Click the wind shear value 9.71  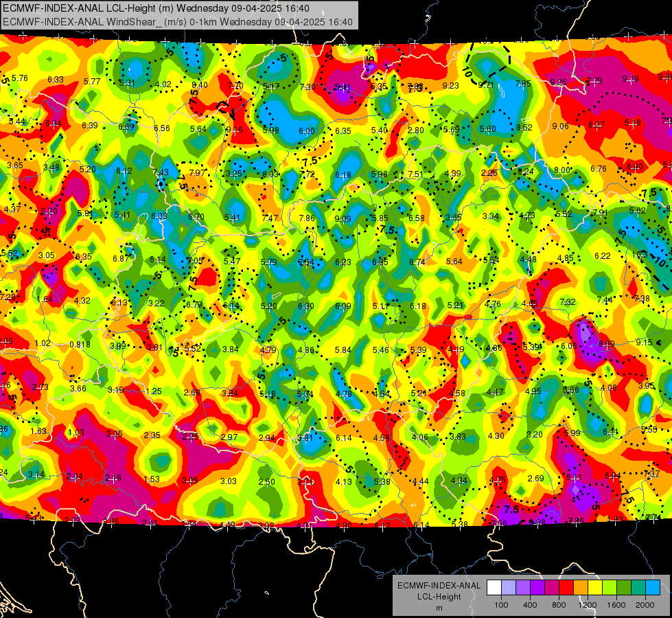[x=486, y=84]
